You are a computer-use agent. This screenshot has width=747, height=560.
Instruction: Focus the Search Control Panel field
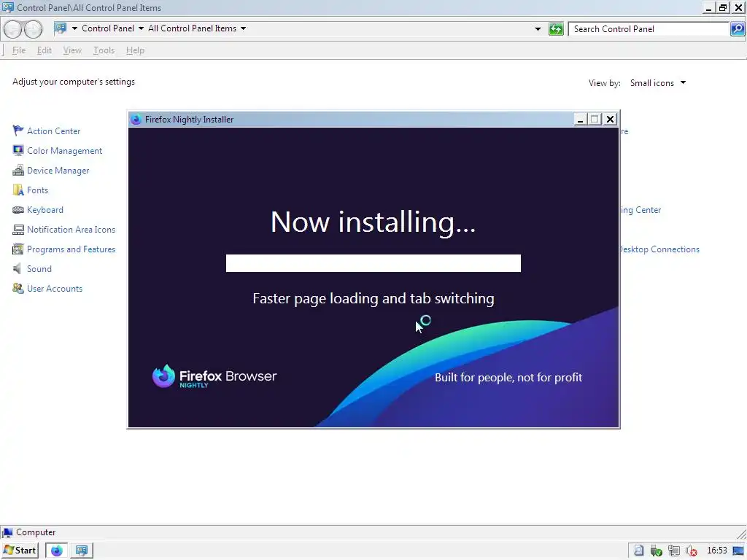649,29
